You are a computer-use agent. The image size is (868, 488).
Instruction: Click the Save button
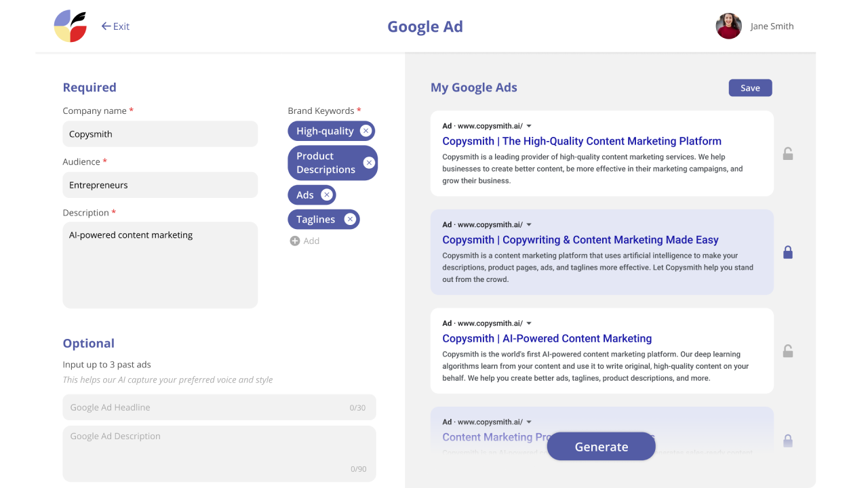[750, 88]
